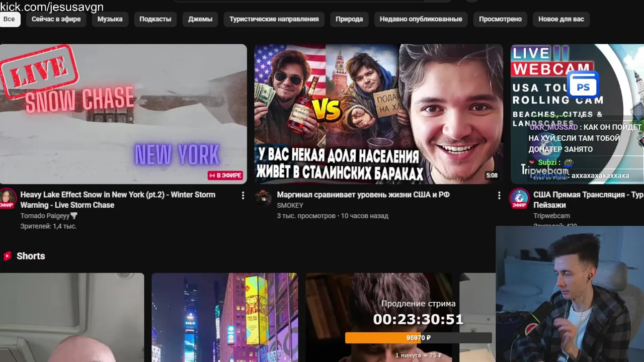Click the Shorts section heading
Image resolution: width=644 pixels, height=362 pixels.
pos(31,256)
